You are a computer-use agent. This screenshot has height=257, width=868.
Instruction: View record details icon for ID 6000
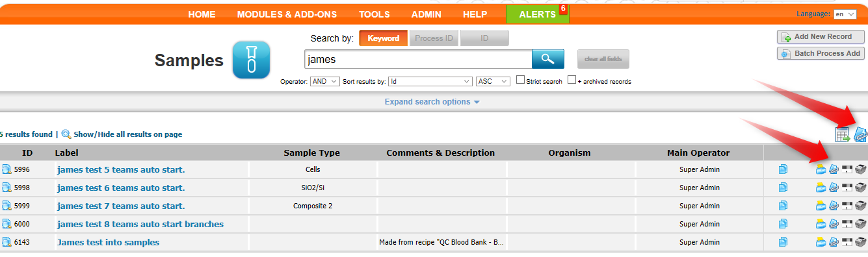(x=6, y=224)
